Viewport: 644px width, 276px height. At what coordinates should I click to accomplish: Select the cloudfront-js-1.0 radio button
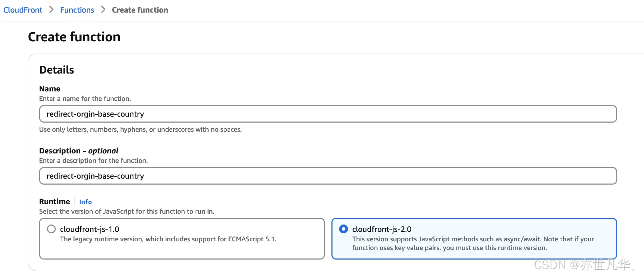[51, 229]
